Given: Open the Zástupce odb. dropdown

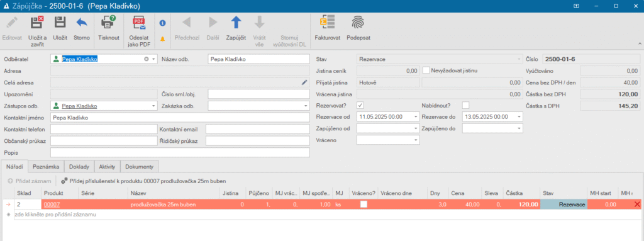Looking at the screenshot, I should point(153,106).
